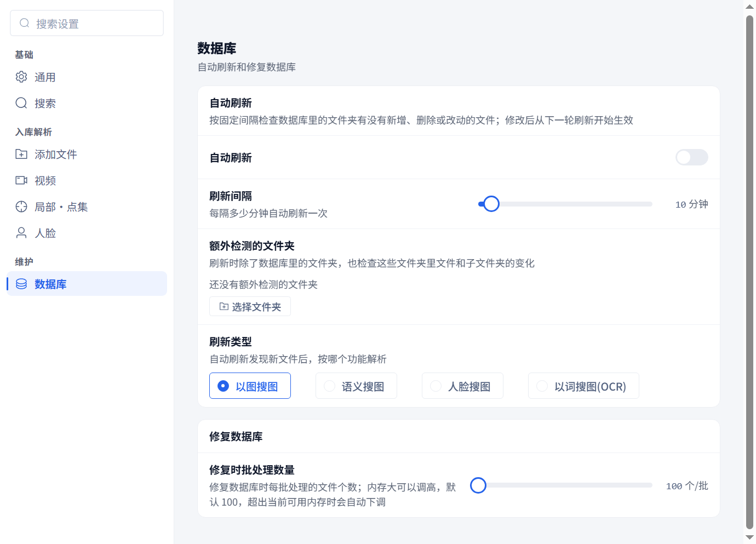The height and width of the screenshot is (544, 756).
Task: Click the 还没有额外检测的文件夹 text
Action: (x=264, y=284)
